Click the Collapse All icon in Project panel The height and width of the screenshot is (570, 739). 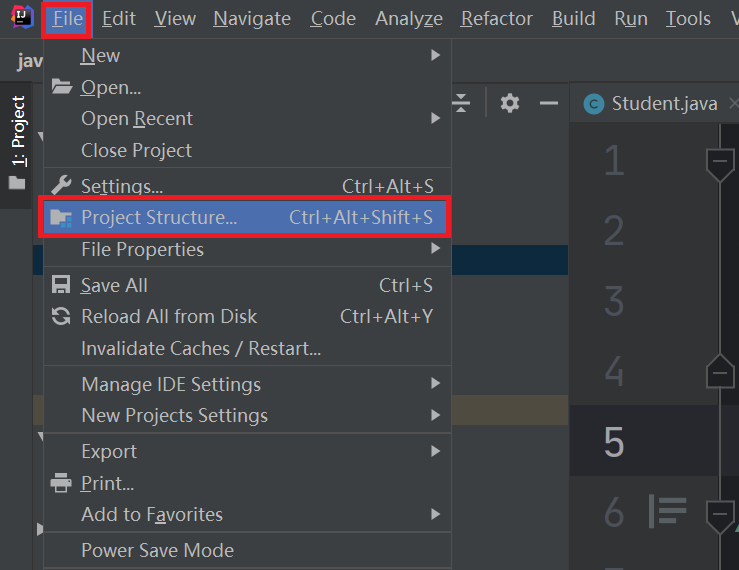point(461,103)
